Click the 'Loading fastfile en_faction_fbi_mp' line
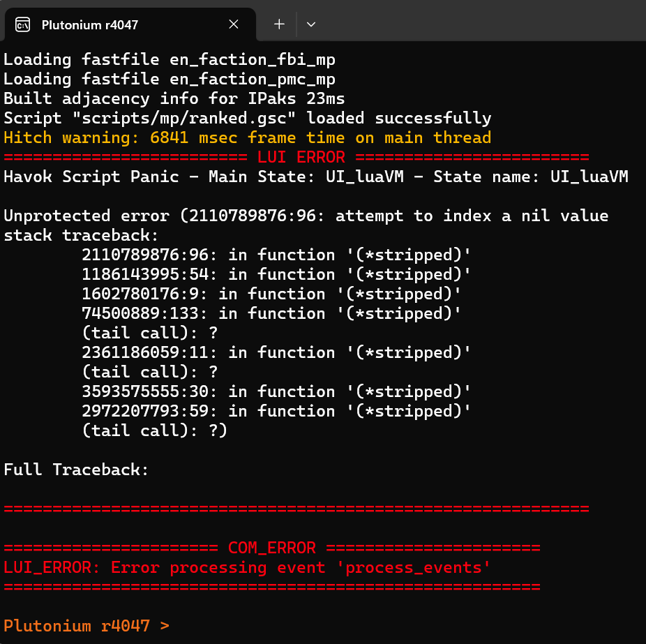The height and width of the screenshot is (644, 646). point(170,60)
